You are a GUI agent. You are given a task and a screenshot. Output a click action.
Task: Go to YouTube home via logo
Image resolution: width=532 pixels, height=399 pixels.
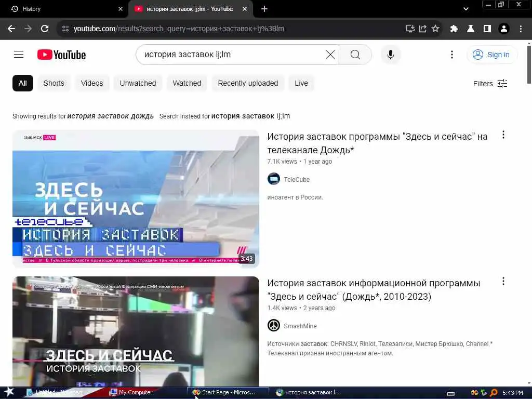click(61, 55)
